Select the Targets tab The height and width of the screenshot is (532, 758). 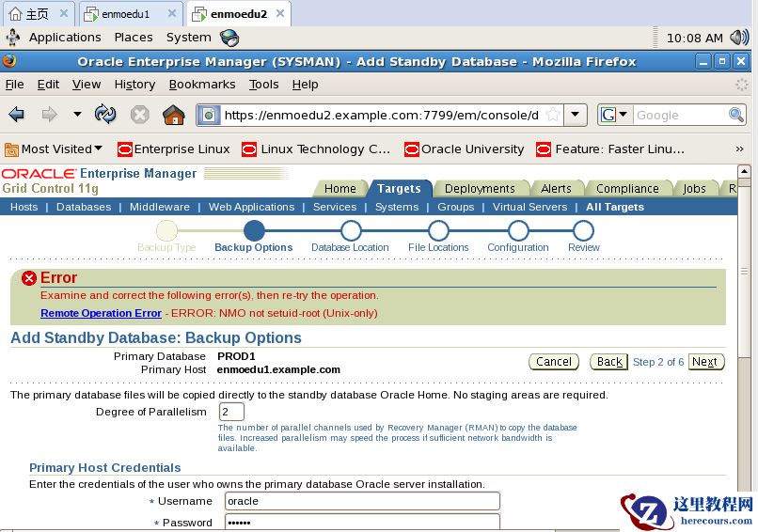pos(399,188)
